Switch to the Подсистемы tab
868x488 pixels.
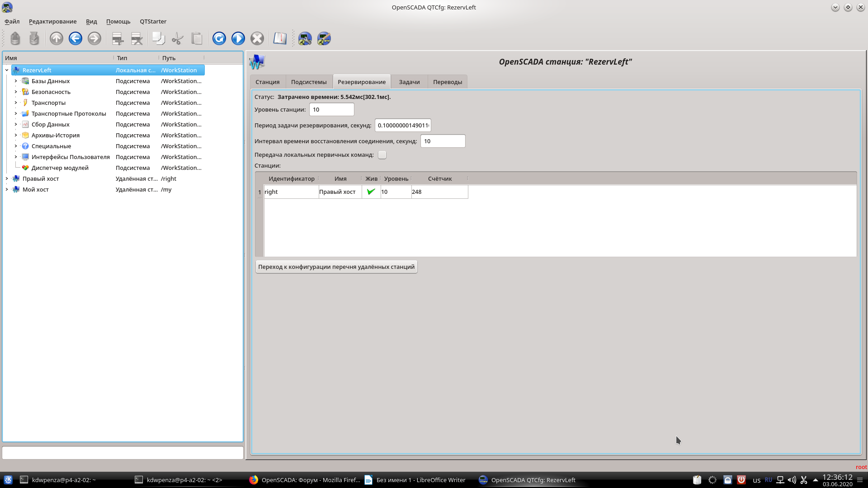coord(308,82)
